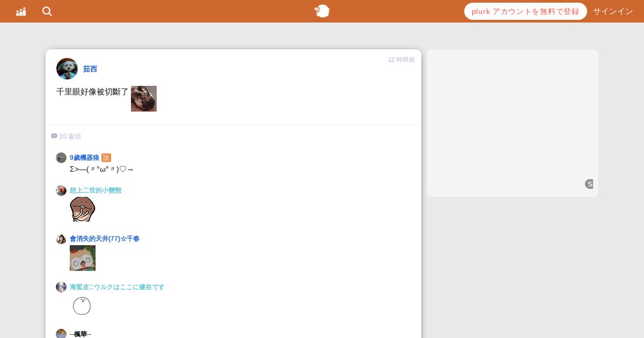
Task: Open the 想上二世的小變態 username link
Action: pyautogui.click(x=96, y=190)
